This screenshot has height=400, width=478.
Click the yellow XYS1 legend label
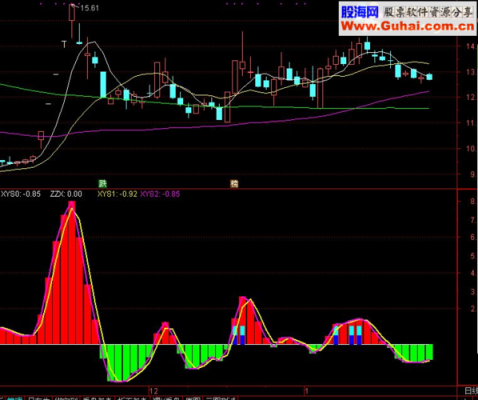click(117, 194)
